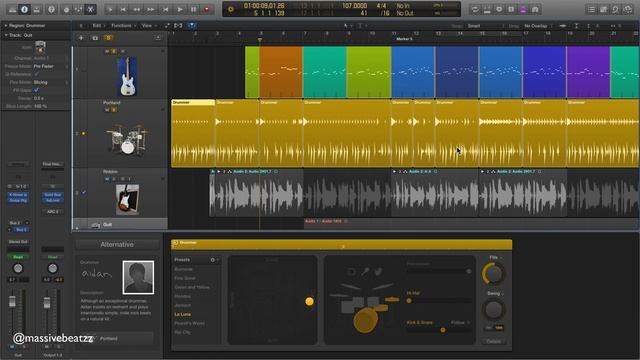Click Marker 5 in the ruler
Viewport: 640px width, 360px height.
point(404,39)
